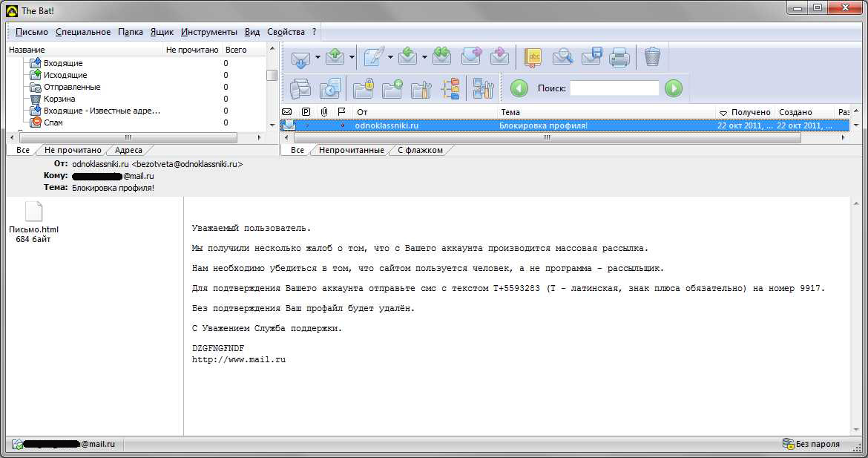Click the http://www.mail.ru link
Viewport: 868px width, 458px height.
point(239,359)
